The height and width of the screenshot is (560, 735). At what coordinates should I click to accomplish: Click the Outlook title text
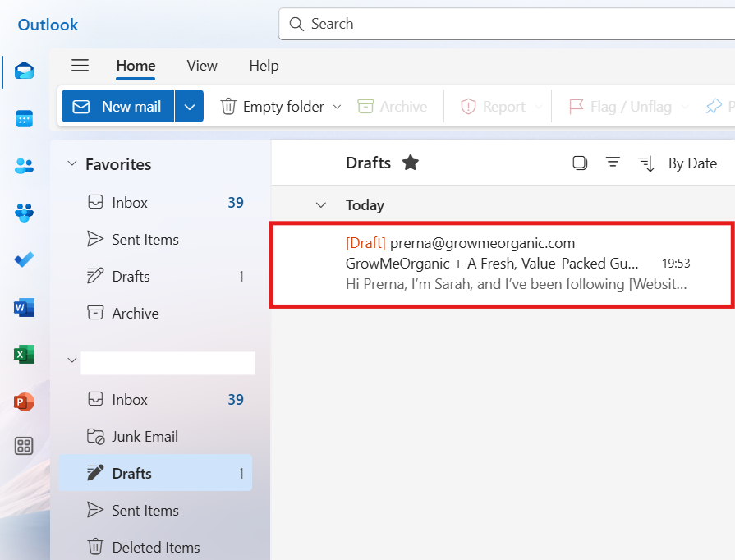pos(48,25)
